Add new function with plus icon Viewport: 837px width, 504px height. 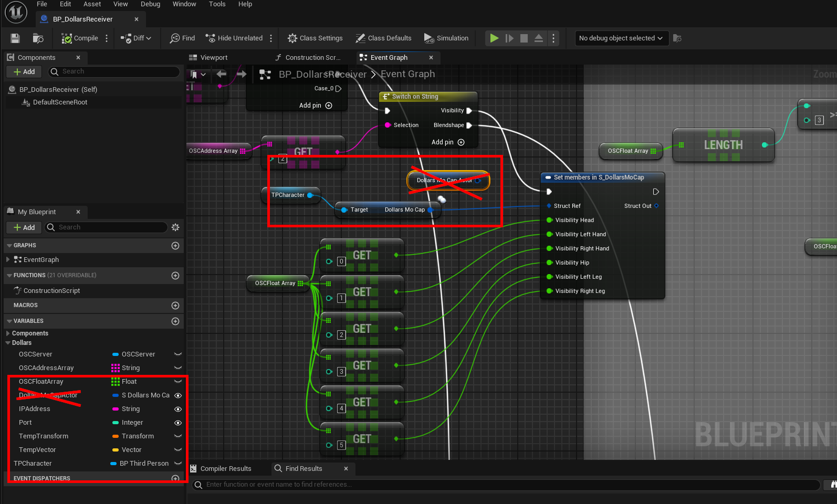(175, 276)
